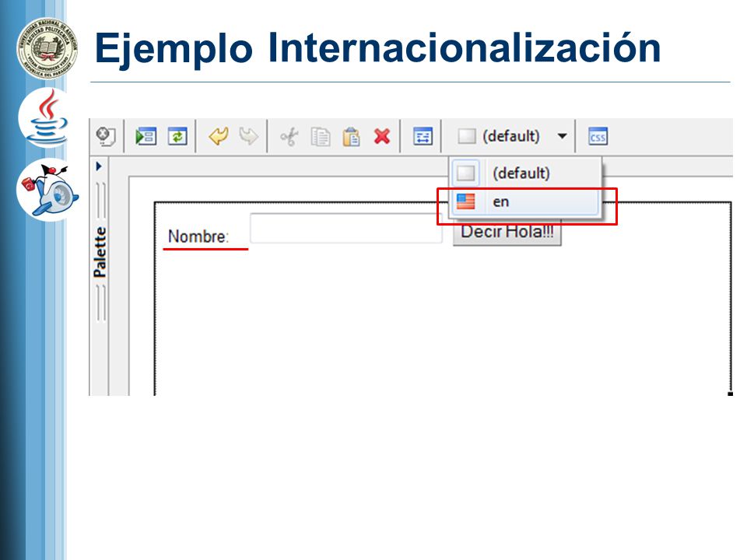Click the greyed Redo arrow icon
Screen dimensions: 747x560
click(249, 137)
